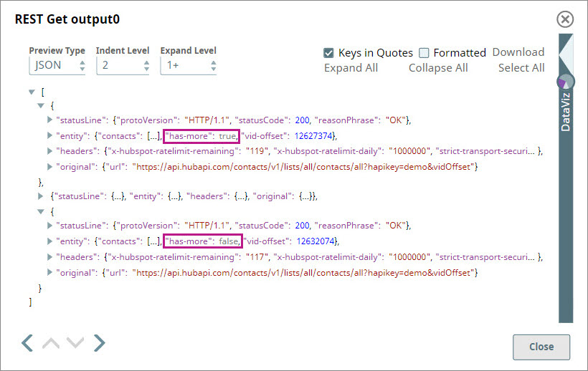The height and width of the screenshot is (371, 588).
Task: Open the Expand Level dropdown
Action: point(188,65)
